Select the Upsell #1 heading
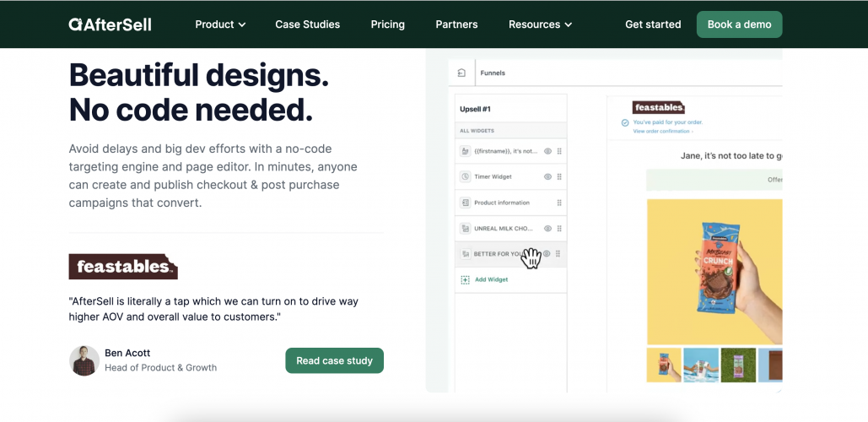Viewport: 868px width, 422px height. pos(476,109)
